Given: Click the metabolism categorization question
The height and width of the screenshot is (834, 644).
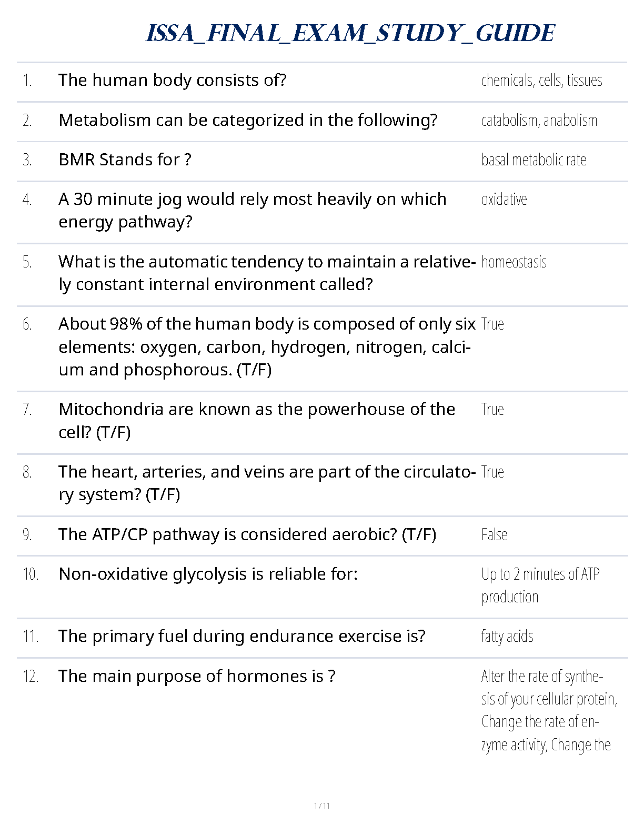Looking at the screenshot, I should coord(248,120).
